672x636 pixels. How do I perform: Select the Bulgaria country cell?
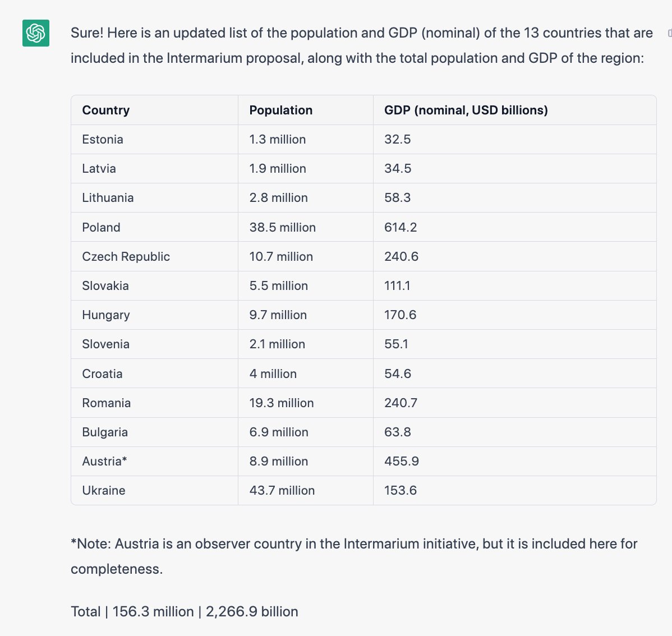pos(105,432)
